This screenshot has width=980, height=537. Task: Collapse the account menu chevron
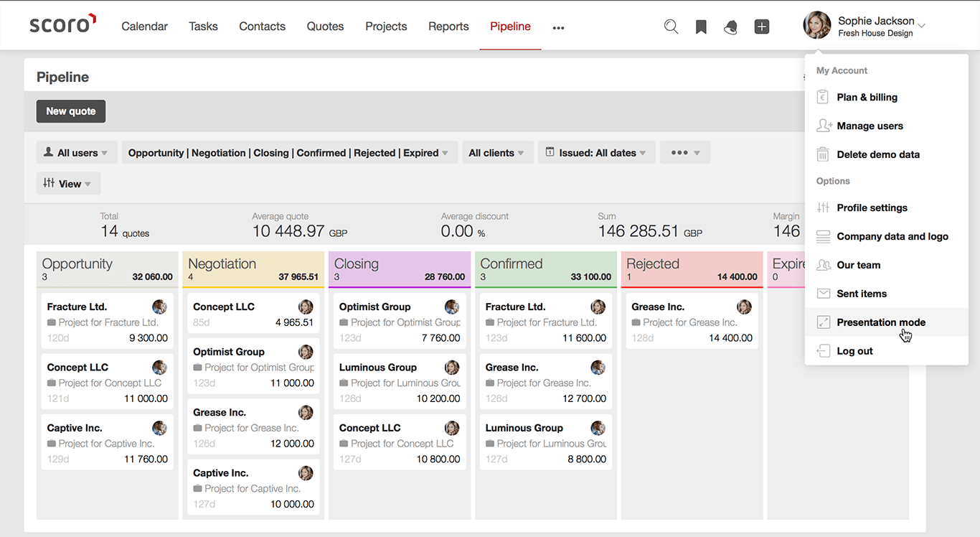[x=922, y=27]
